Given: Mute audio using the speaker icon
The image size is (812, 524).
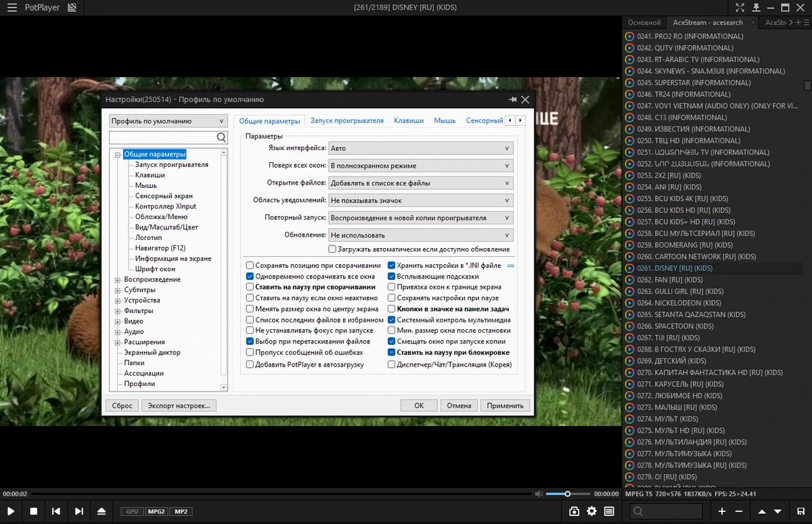Looking at the screenshot, I should 537,494.
